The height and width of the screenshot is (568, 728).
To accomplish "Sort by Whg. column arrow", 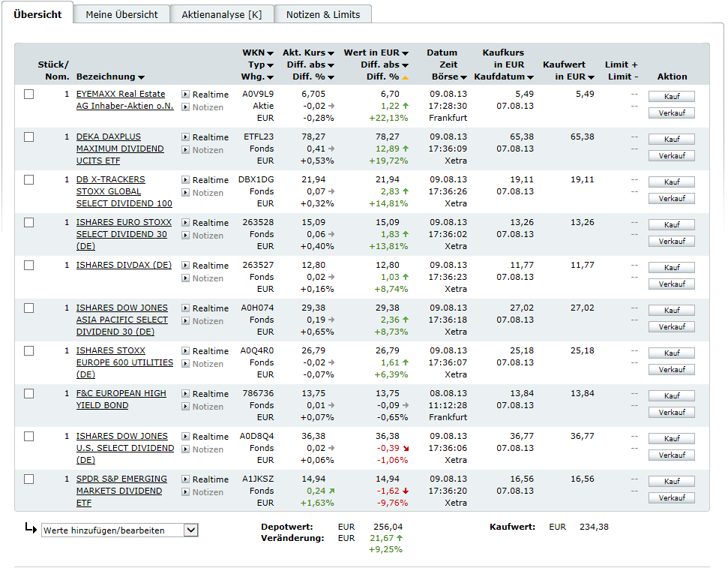I will 270,77.
